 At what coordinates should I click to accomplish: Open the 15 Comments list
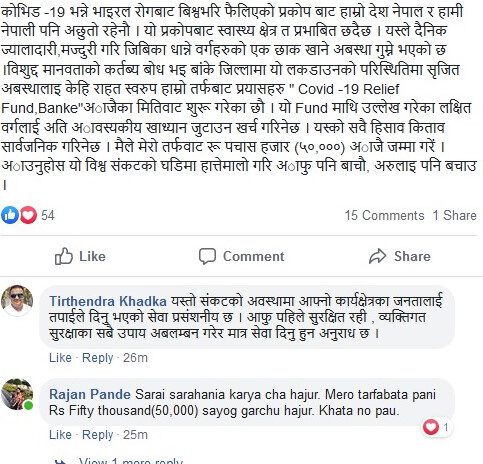click(384, 215)
